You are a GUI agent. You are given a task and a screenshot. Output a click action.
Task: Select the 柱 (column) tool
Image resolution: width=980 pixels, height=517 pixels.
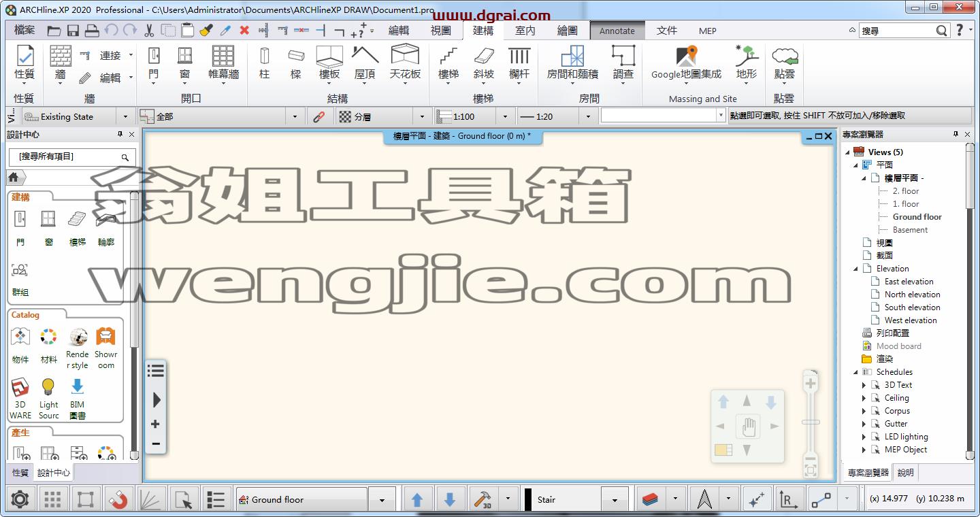coord(264,63)
